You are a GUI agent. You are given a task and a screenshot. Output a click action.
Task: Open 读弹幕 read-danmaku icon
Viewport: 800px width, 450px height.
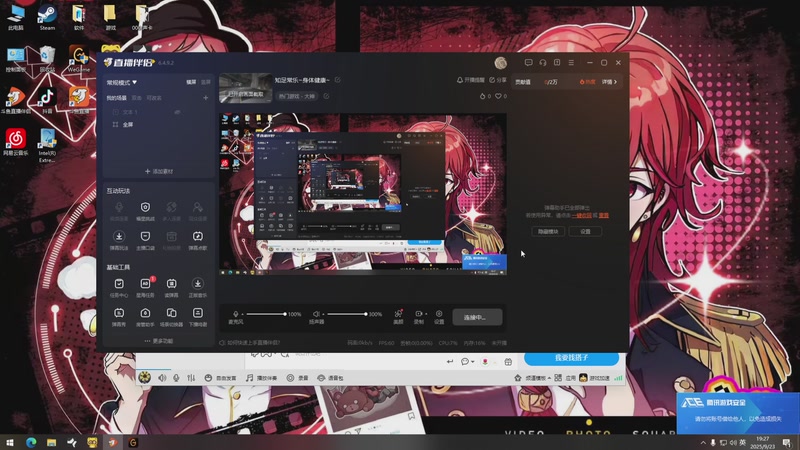[x=171, y=287]
